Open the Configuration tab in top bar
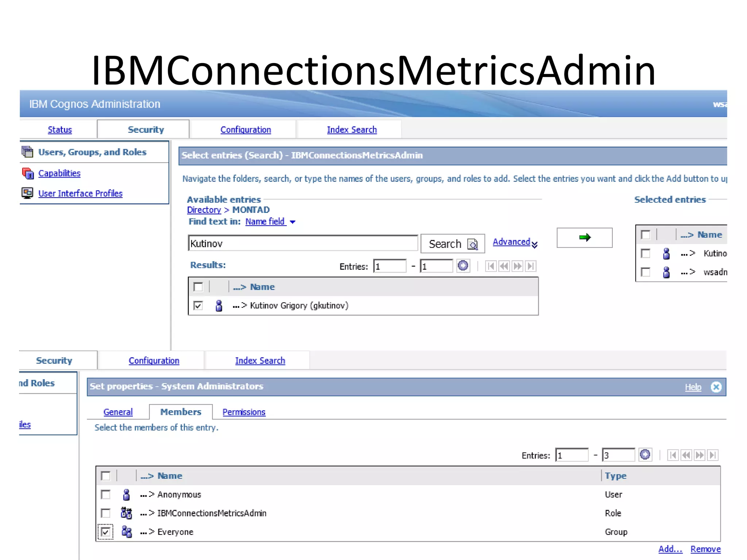This screenshot has width=747, height=560. click(x=246, y=129)
